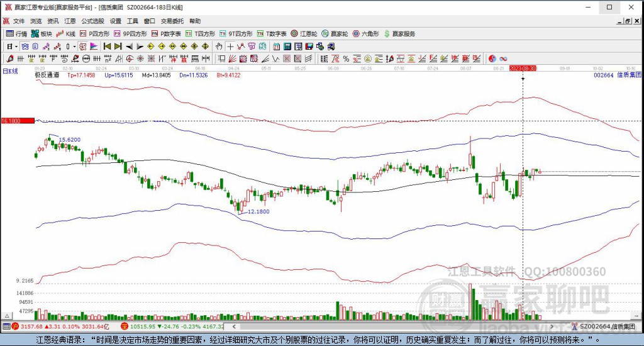The image size is (644, 346).
Task: Click the 赢家服务 button
Action: click(399, 34)
